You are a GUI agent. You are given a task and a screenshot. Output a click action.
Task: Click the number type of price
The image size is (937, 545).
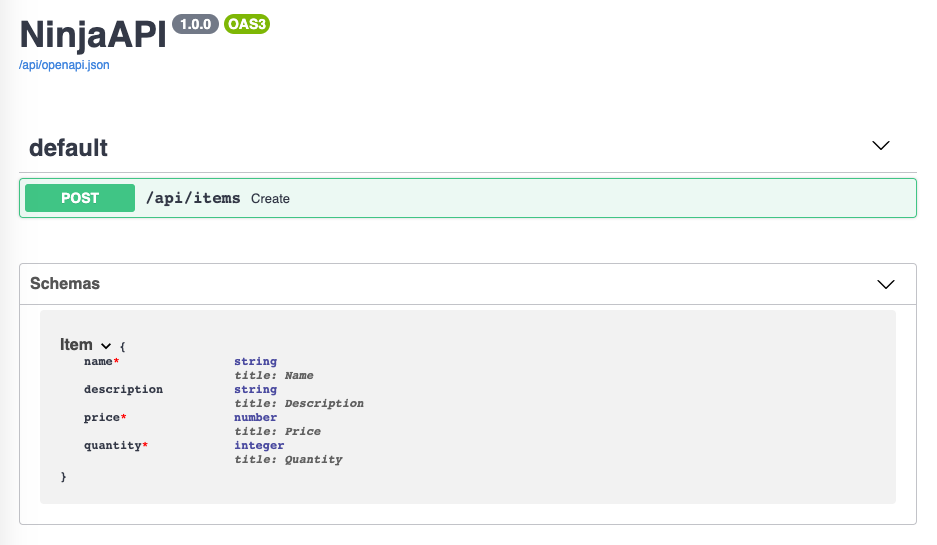coord(255,417)
